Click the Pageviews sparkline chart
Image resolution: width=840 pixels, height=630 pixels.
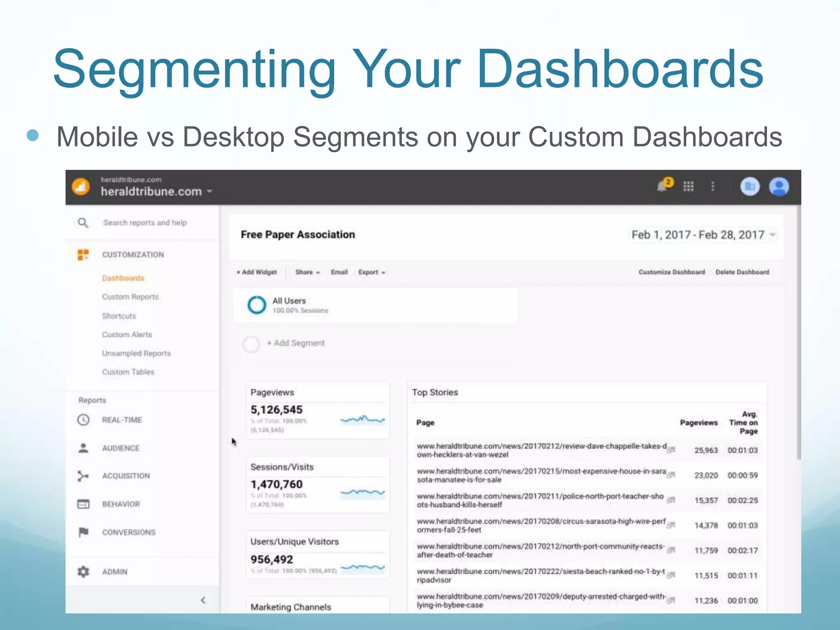pos(363,419)
